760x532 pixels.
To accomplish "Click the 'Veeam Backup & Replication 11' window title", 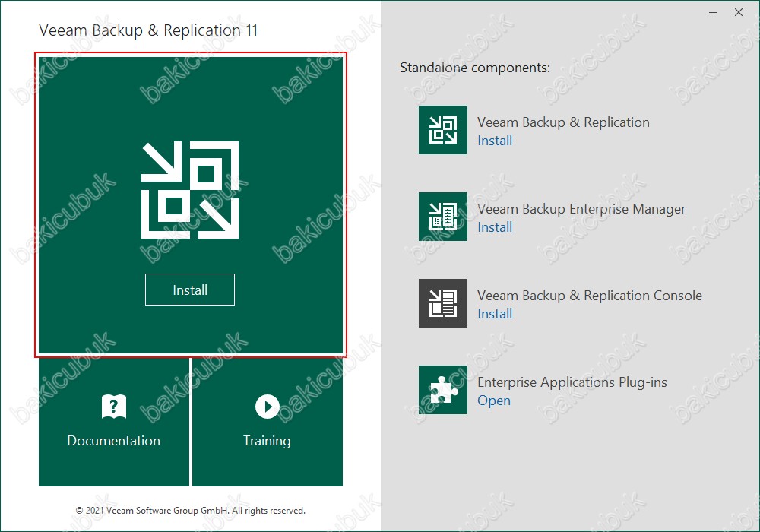I will pos(148,30).
